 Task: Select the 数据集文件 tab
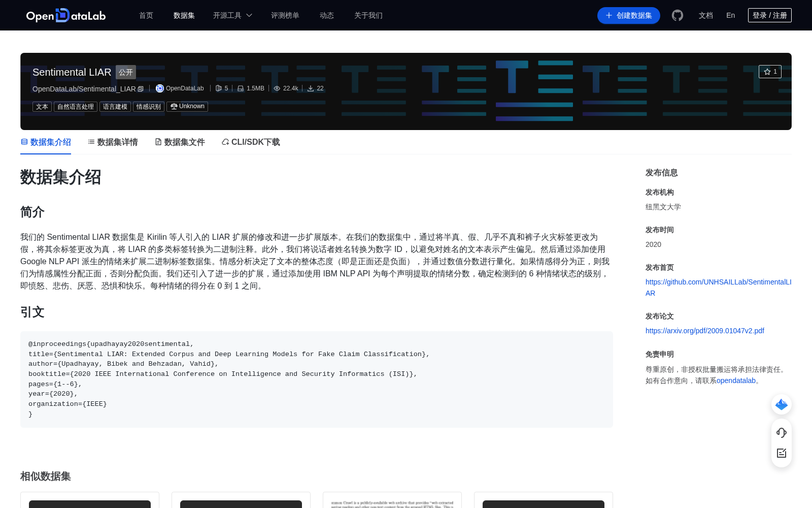point(180,142)
